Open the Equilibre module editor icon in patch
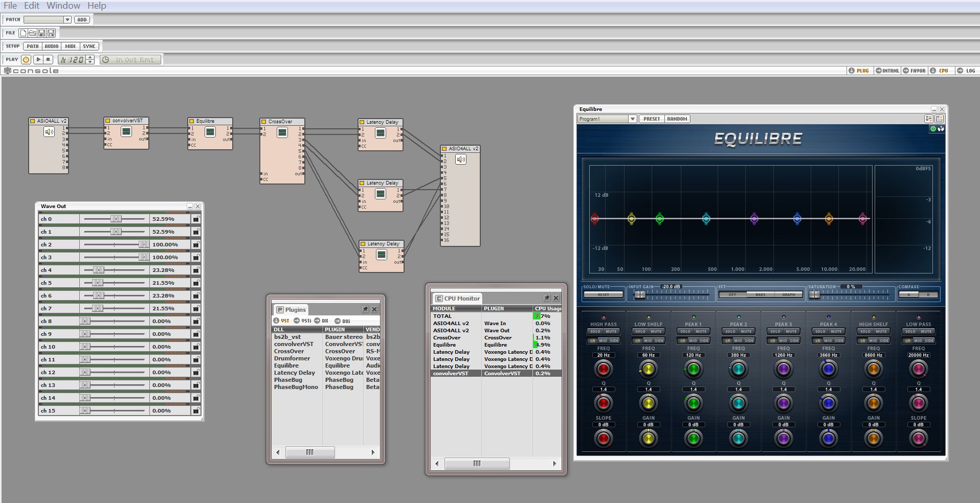The width and height of the screenshot is (980, 503). pyautogui.click(x=210, y=132)
